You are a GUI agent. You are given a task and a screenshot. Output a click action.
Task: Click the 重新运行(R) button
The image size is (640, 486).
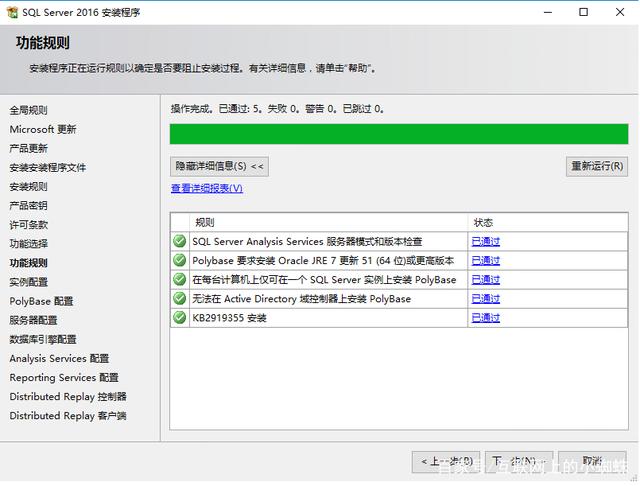point(597,166)
